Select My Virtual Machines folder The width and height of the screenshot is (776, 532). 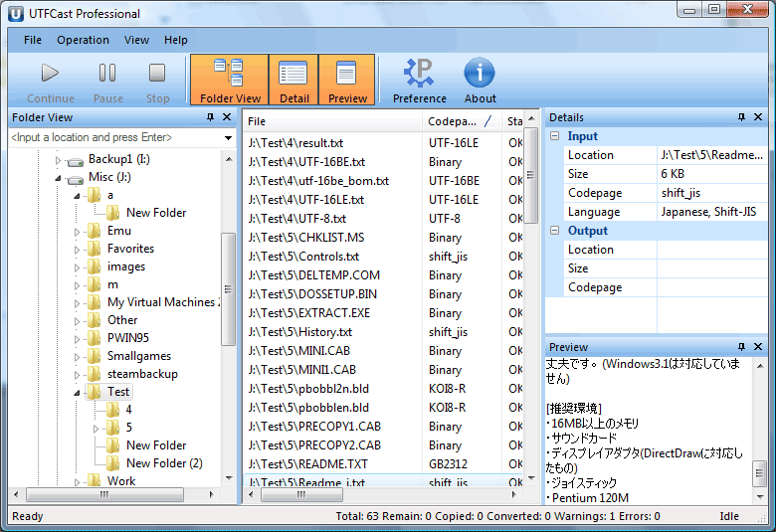(x=161, y=302)
